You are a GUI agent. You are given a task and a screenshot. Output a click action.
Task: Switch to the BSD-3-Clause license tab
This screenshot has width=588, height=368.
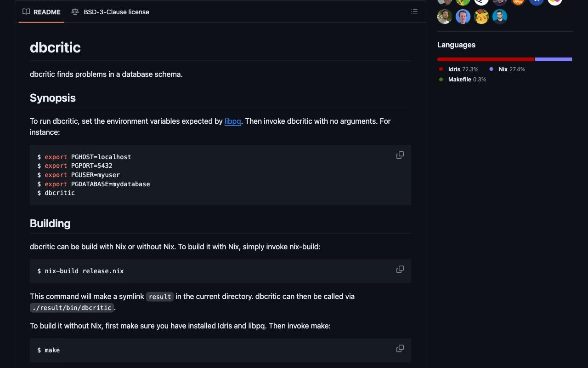[110, 12]
